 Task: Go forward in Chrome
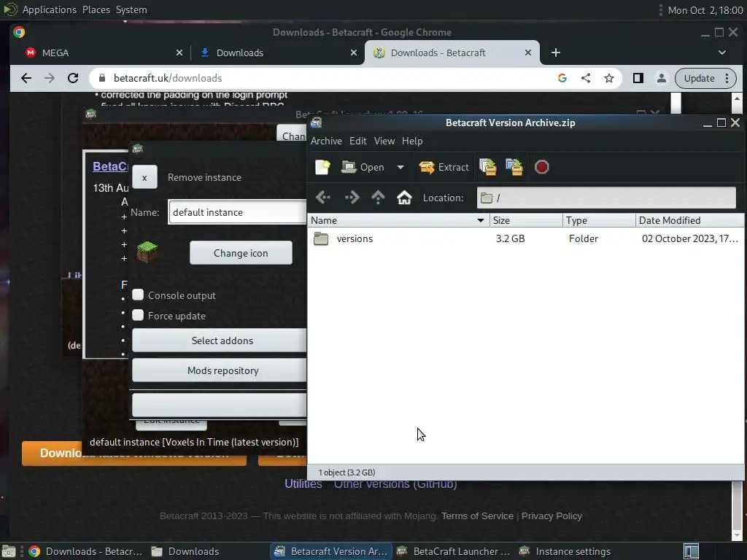click(50, 78)
